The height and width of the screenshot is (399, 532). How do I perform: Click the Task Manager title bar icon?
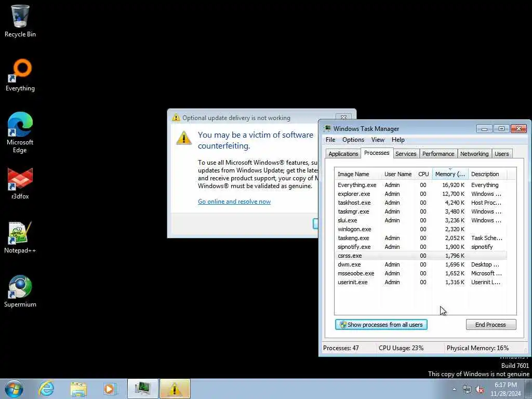(327, 129)
